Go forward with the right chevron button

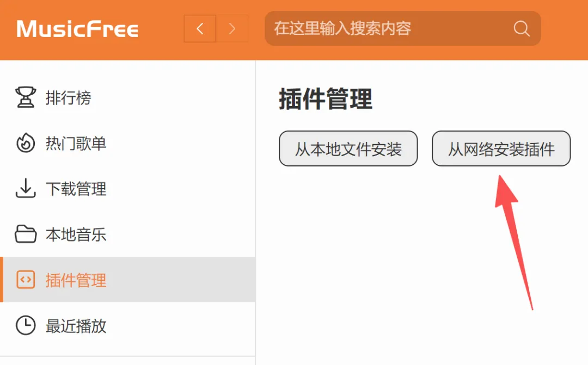232,29
